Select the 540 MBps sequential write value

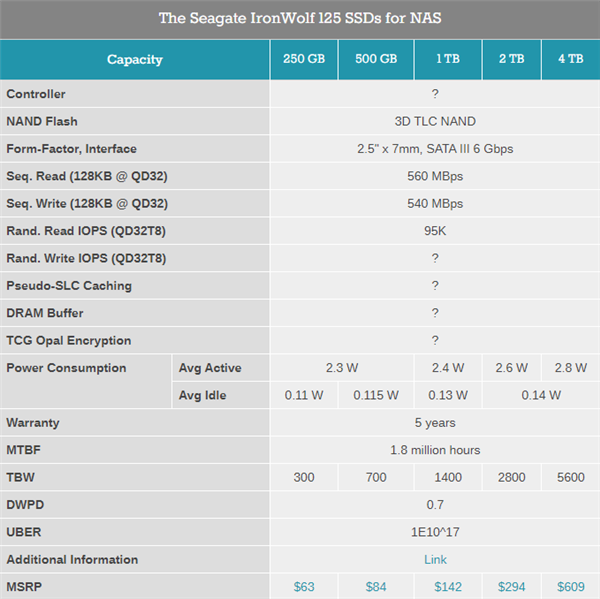coord(435,203)
